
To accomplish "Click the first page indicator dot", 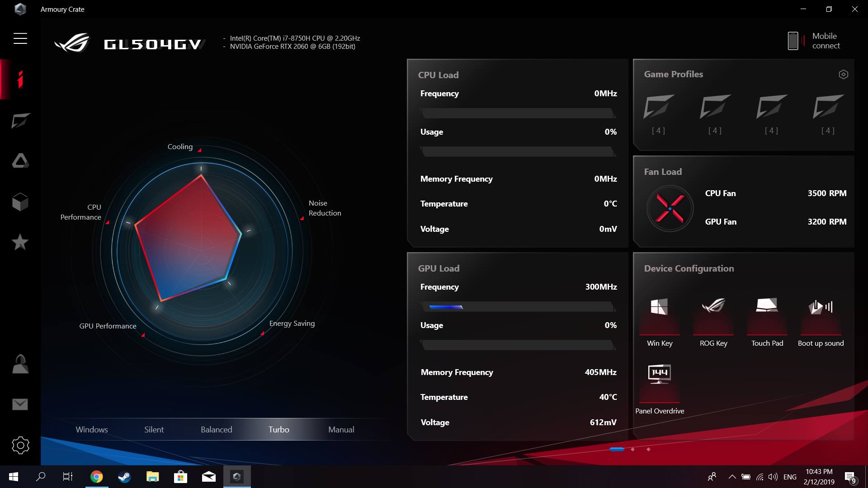I will 617,449.
